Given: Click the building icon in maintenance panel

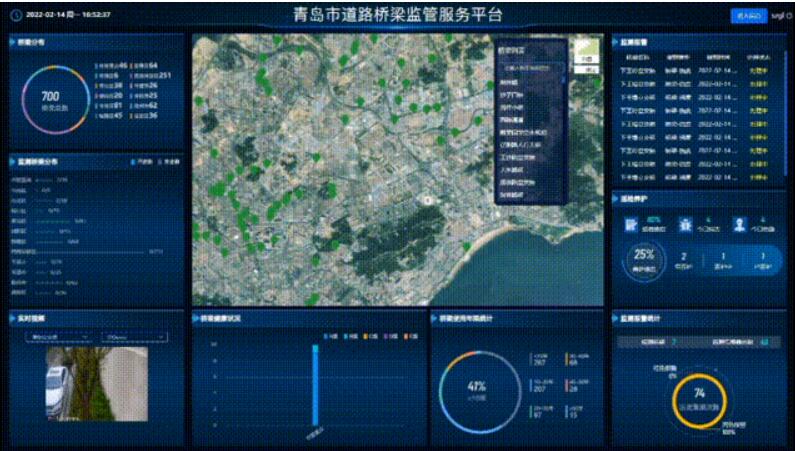Looking at the screenshot, I should coord(686,225).
